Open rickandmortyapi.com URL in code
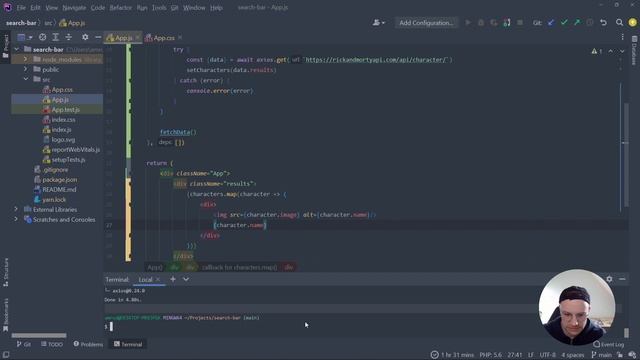This screenshot has width=640, height=360. click(376, 60)
